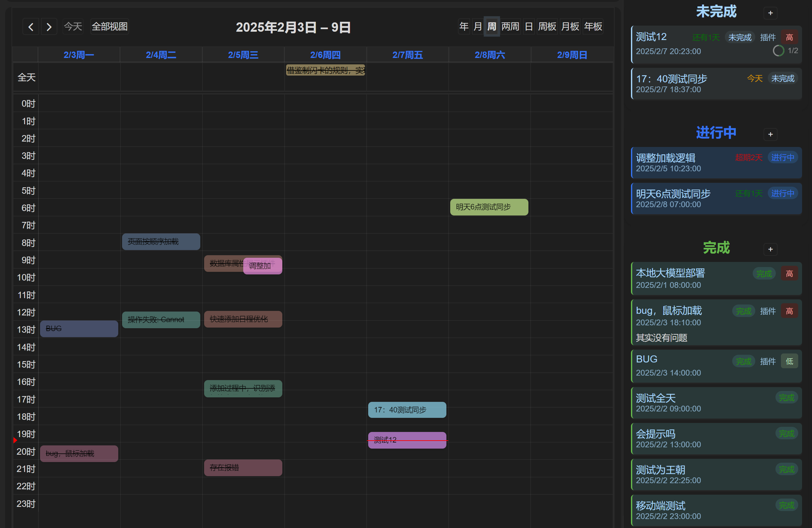This screenshot has width=812, height=528.
Task: Toggle 进行中 status on 调整加载逻辑 card
Action: coord(783,158)
